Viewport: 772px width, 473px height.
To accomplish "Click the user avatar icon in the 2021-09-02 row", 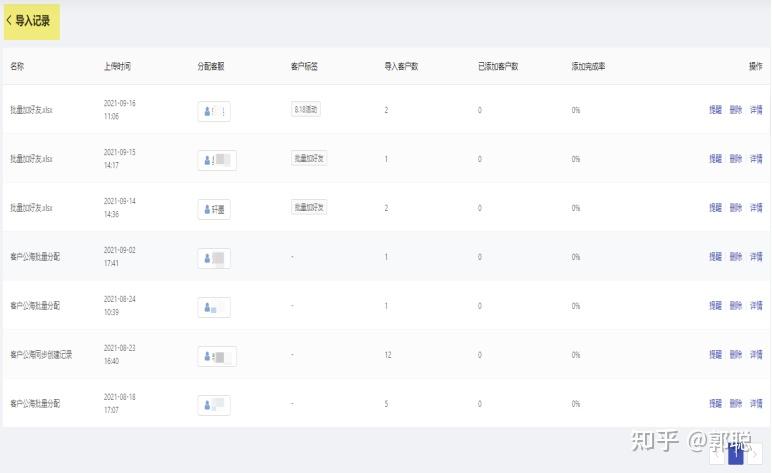I will click(208, 258).
